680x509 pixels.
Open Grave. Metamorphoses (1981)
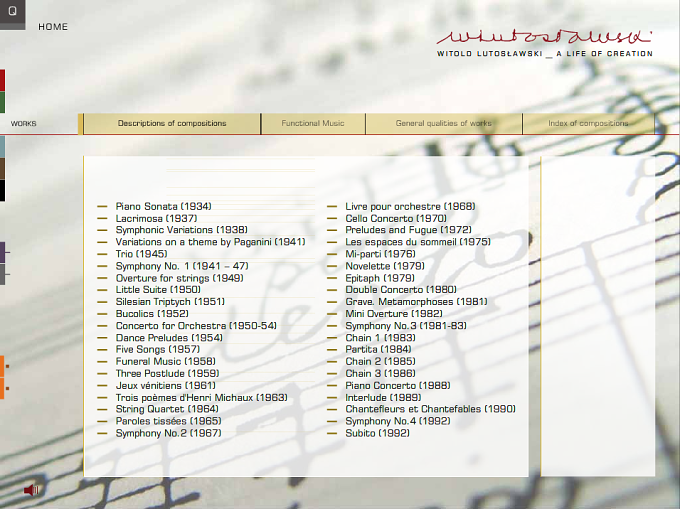click(x=416, y=302)
